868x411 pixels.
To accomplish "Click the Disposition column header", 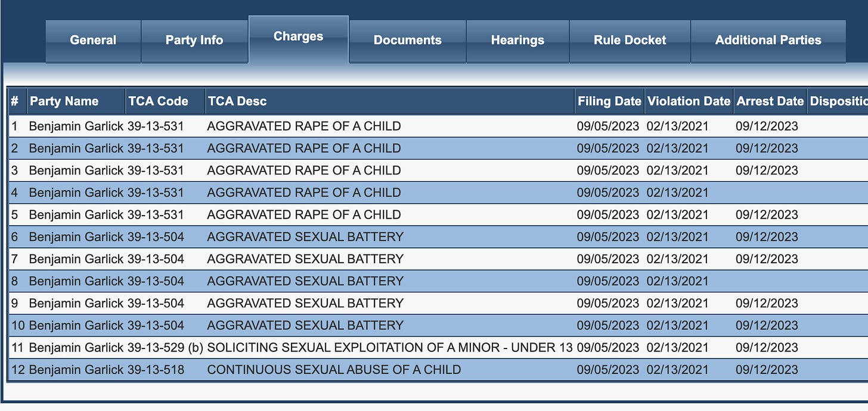I will [x=838, y=101].
